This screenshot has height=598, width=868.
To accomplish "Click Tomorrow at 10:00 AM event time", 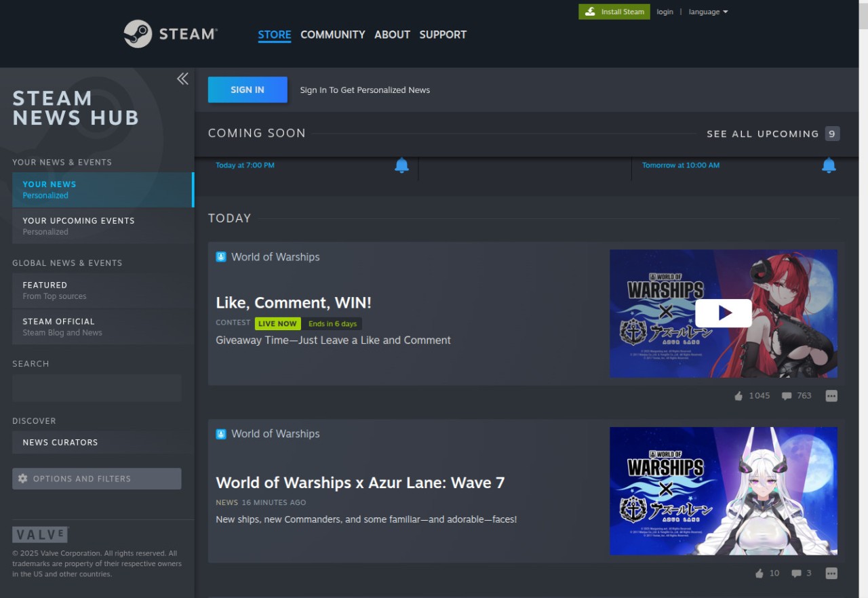I will click(681, 165).
